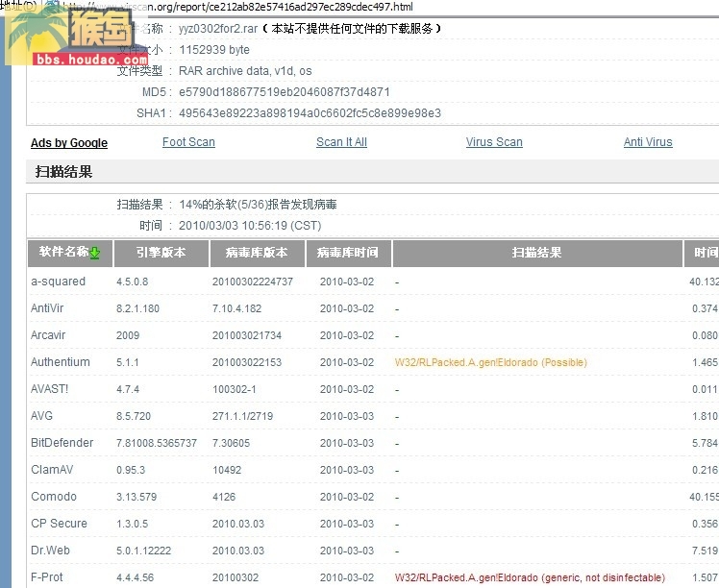Click the green sort arrow in the 软件名称 header
Screen dimensions: 719x588
point(95,253)
